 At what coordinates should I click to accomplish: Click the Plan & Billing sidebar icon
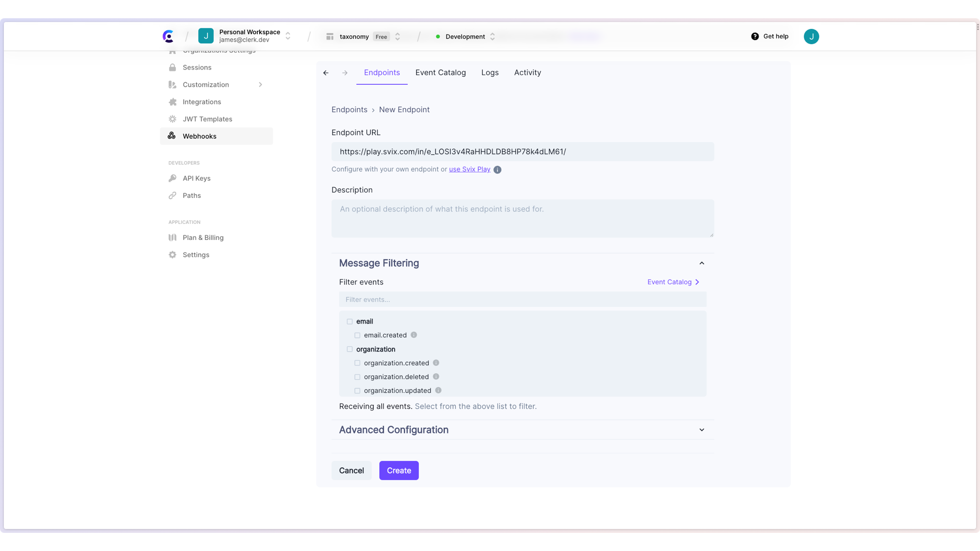coord(172,237)
